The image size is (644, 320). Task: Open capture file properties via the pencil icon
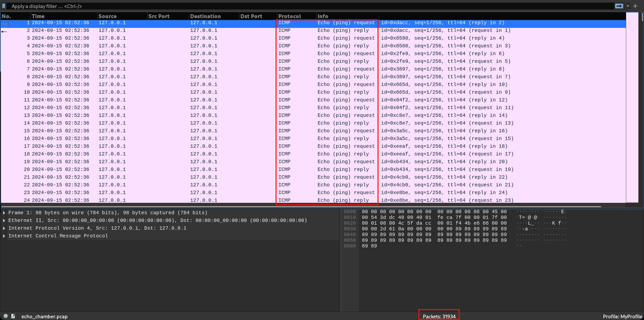coord(13,316)
